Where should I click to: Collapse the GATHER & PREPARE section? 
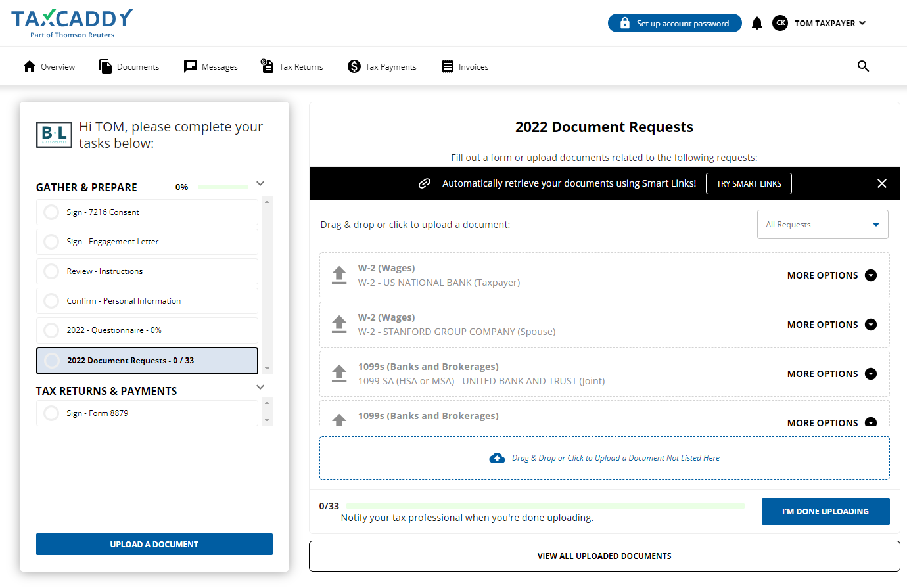(260, 184)
